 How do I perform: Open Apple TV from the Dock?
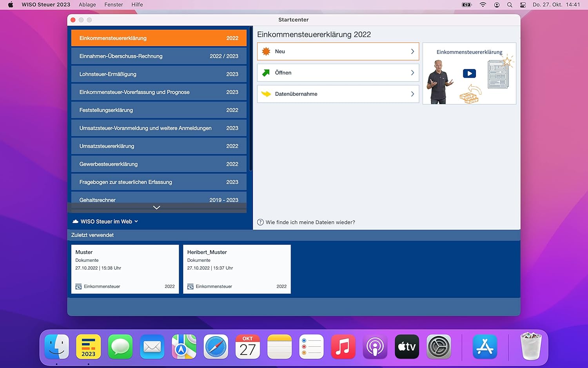coord(407,347)
